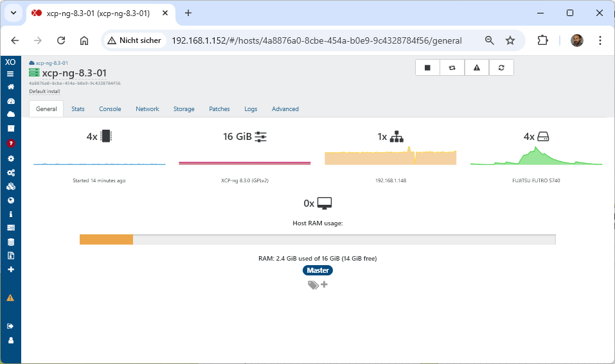Click the New plus icon in the sidebar
Screen dimensions: 615x364
tap(10, 270)
